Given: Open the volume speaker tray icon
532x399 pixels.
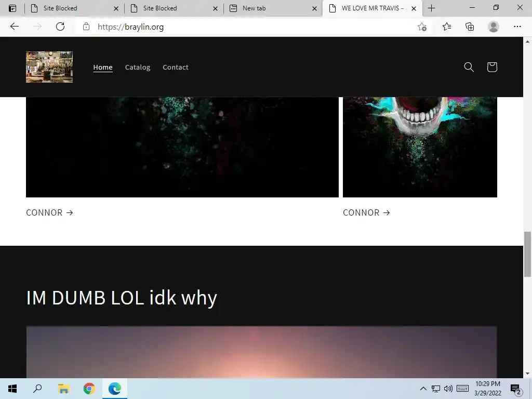Looking at the screenshot, I should 448,389.
